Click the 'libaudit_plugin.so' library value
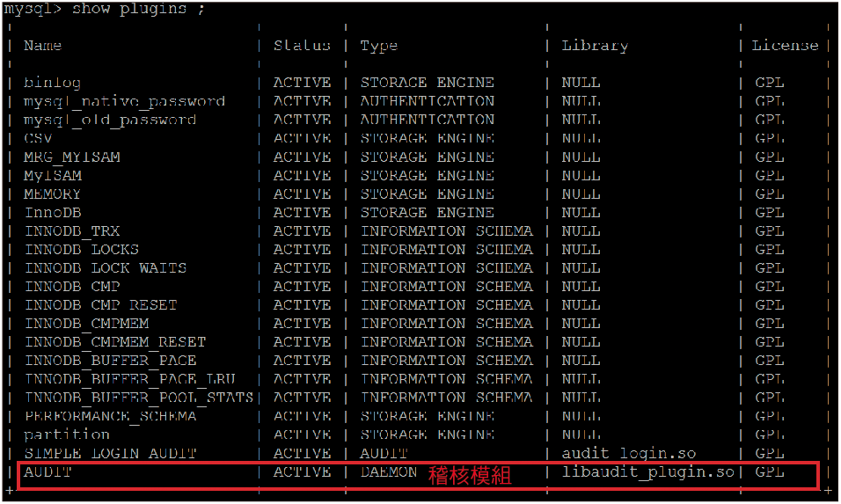The height and width of the screenshot is (504, 841). [648, 472]
